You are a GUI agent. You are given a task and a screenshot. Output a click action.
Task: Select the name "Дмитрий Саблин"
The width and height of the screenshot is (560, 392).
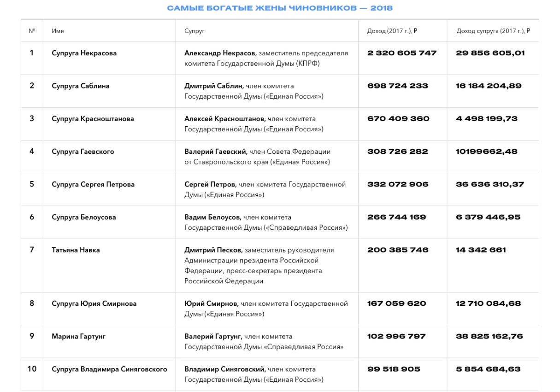tap(213, 86)
